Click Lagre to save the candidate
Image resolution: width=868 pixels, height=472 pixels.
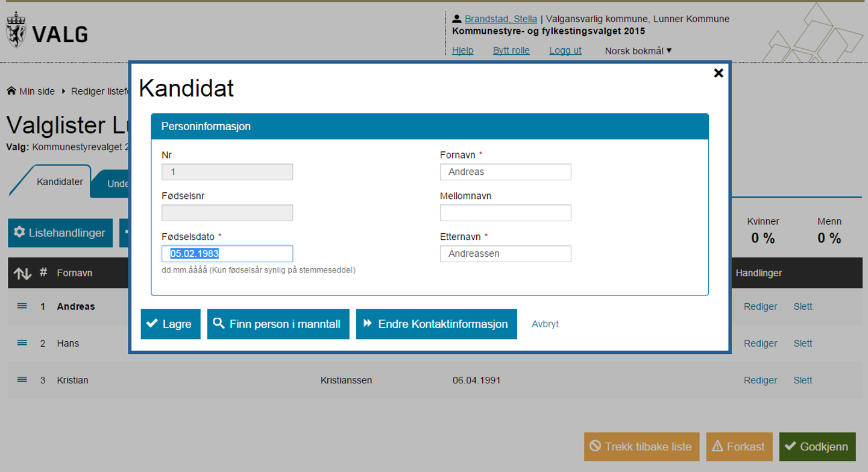pos(171,324)
